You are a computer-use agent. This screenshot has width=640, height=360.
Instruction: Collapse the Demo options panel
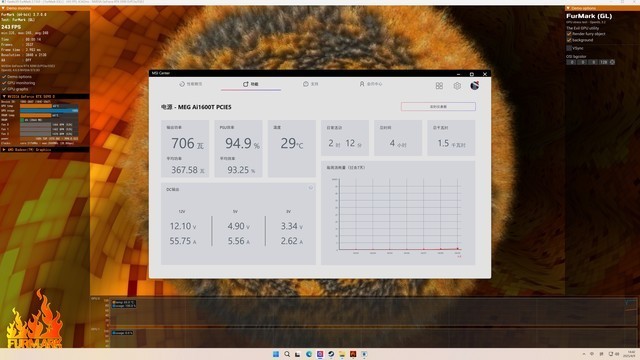pyautogui.click(x=568, y=8)
